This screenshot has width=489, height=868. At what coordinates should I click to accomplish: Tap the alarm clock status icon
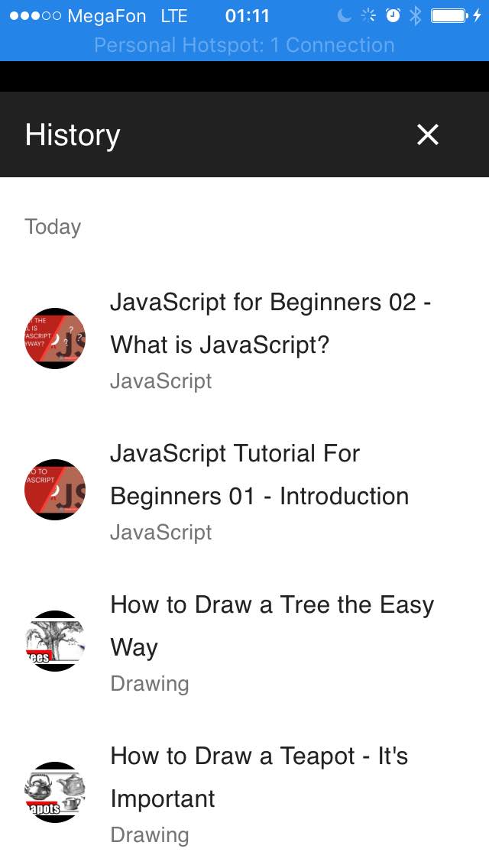393,16
